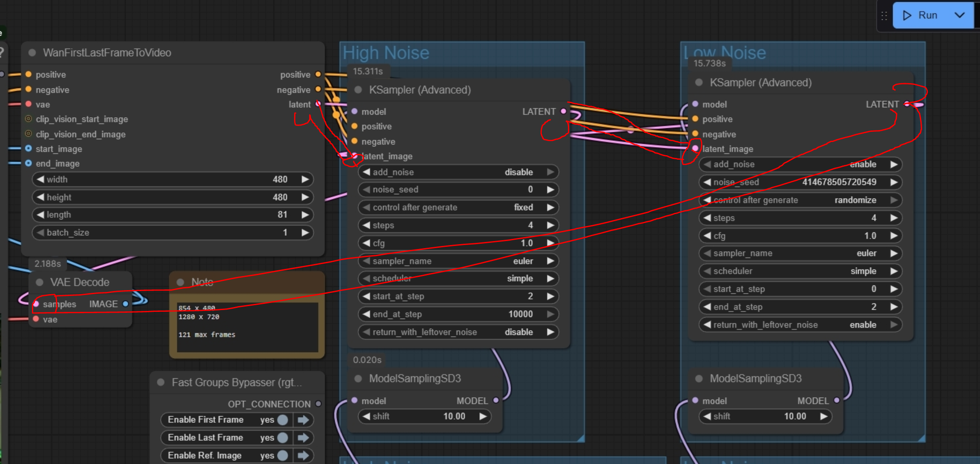This screenshot has height=464, width=980.
Task: Collapse the Low Noise ModelSamplingSD3 node dot
Action: [699, 378]
